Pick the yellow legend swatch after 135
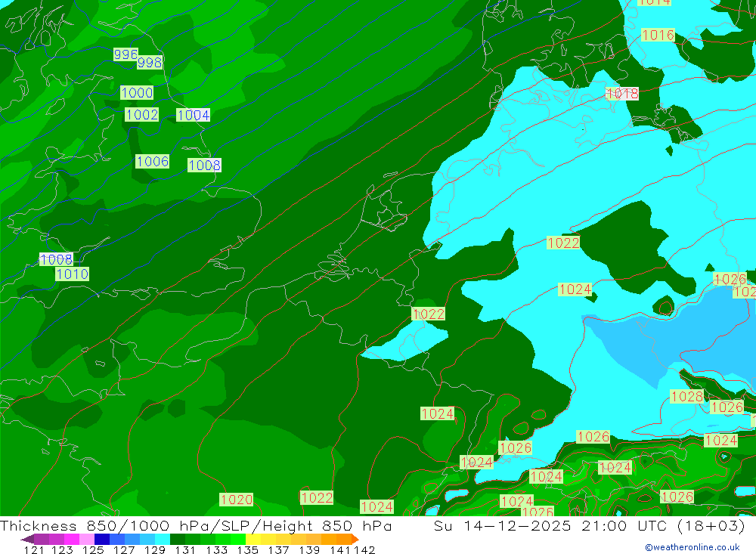 click(253, 539)
